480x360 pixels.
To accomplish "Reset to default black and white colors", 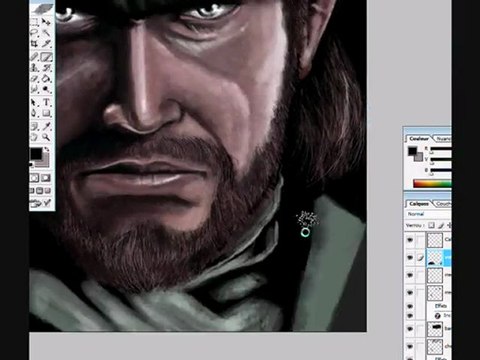I will click(32, 164).
